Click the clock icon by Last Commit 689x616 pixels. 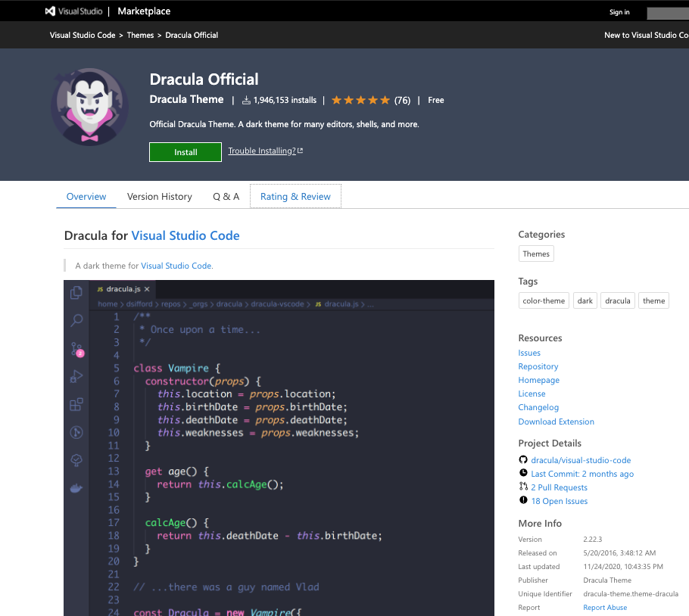[523, 473]
